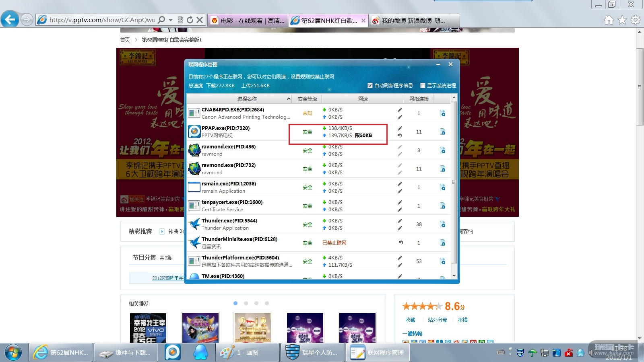The width and height of the screenshot is (644, 362).
Task: Open the address bar dropdown arrow
Action: 171,20
